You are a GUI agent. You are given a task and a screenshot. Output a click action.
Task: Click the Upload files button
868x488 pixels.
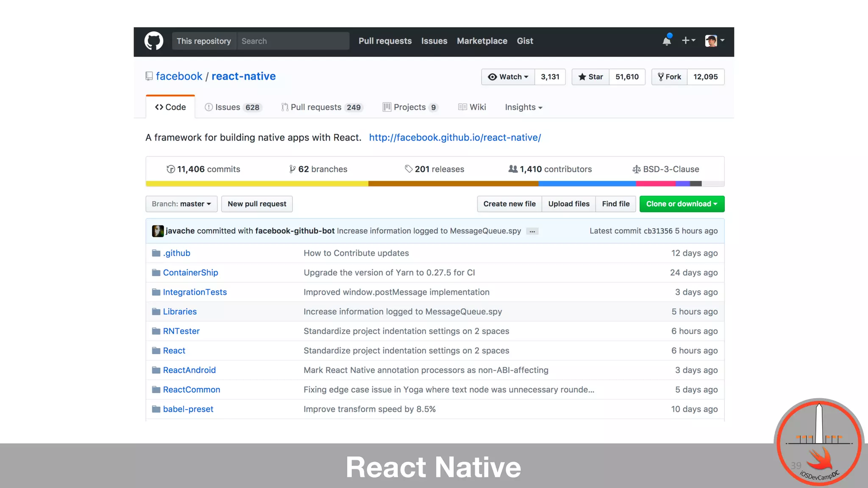tap(569, 204)
